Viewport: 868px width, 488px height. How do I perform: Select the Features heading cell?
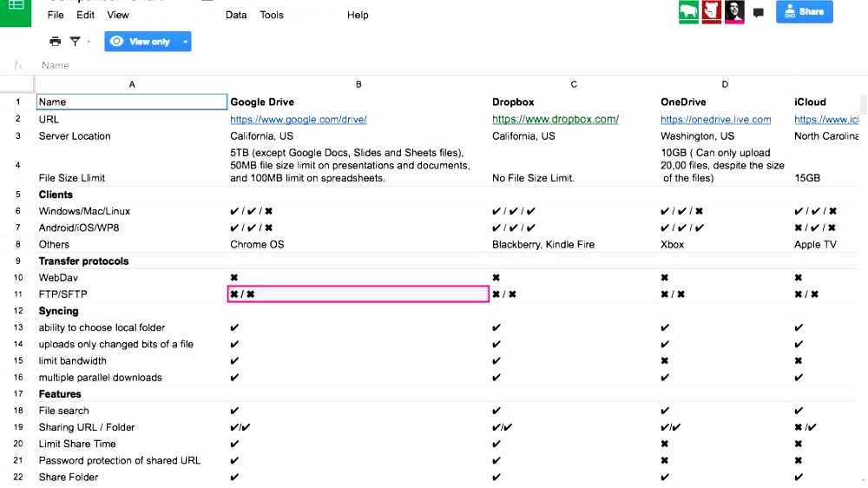point(132,394)
